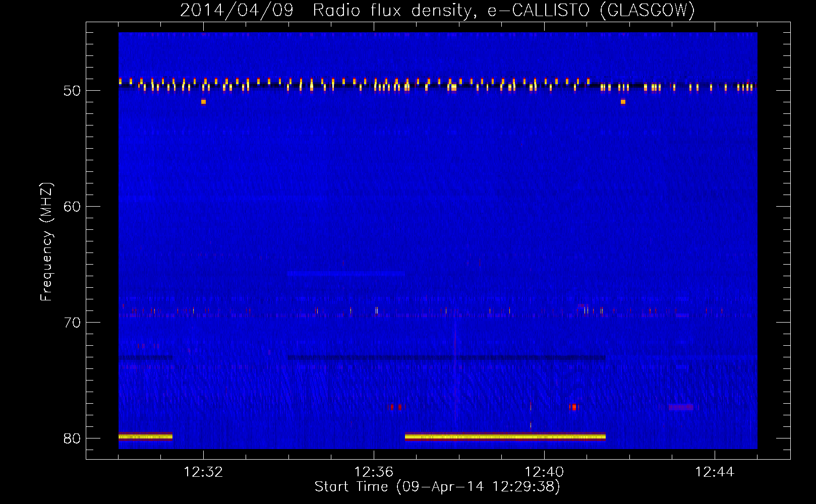Viewport: 816px width, 504px height.
Task: Click the 12:40 time tick label
Action: (x=544, y=472)
